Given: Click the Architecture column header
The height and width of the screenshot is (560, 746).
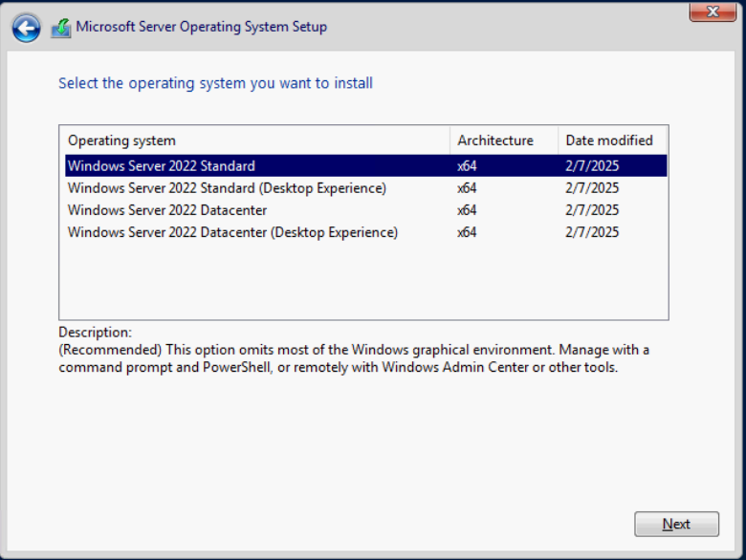Looking at the screenshot, I should 495,140.
